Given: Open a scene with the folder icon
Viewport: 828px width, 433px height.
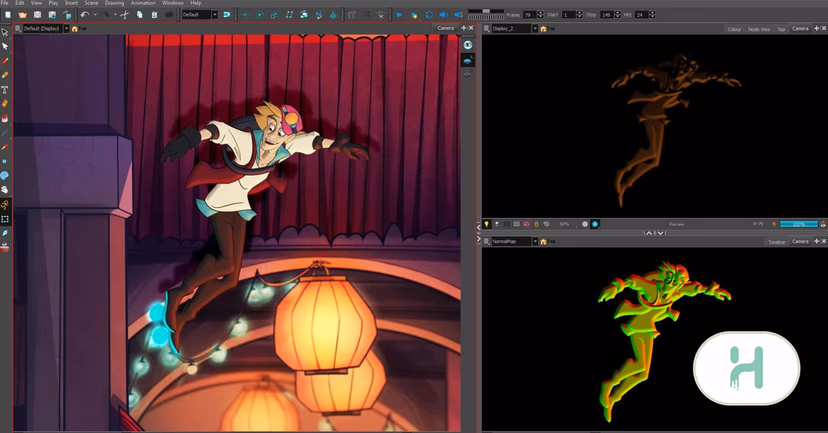Looking at the screenshot, I should (22, 15).
